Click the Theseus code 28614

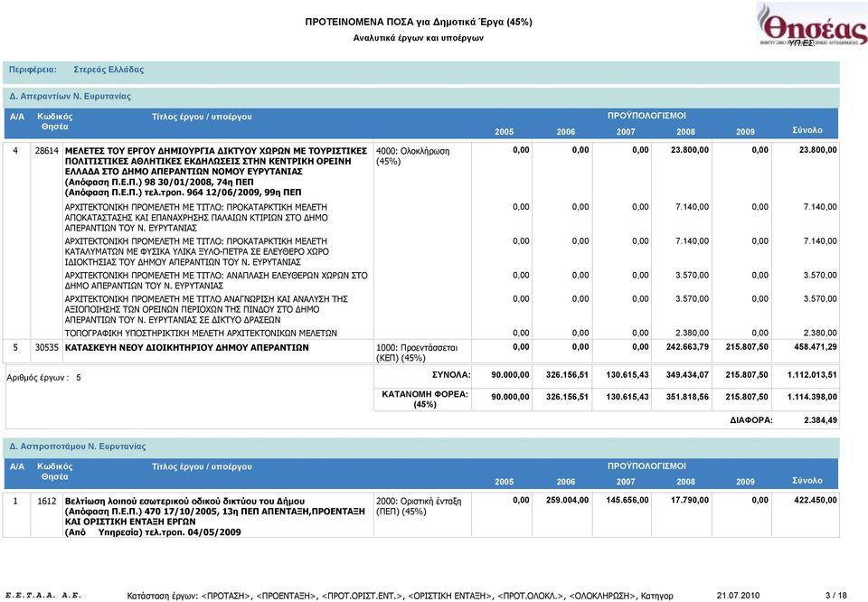46,150
